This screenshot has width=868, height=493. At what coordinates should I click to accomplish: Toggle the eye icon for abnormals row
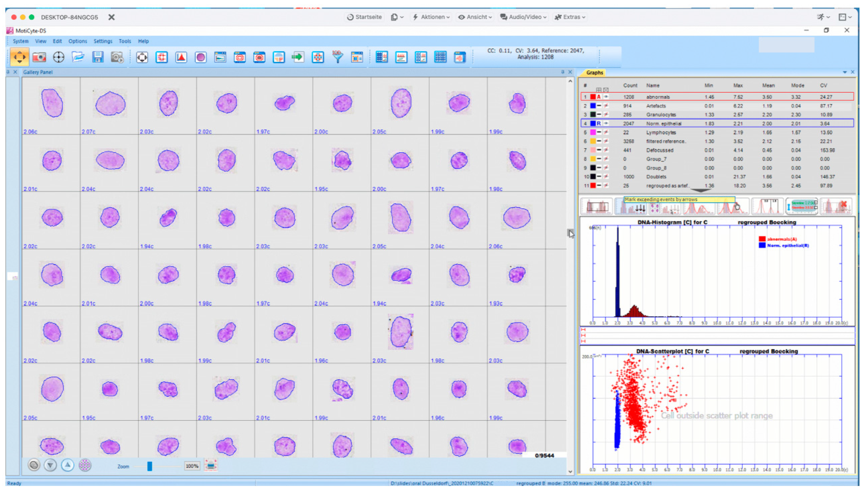click(x=606, y=97)
